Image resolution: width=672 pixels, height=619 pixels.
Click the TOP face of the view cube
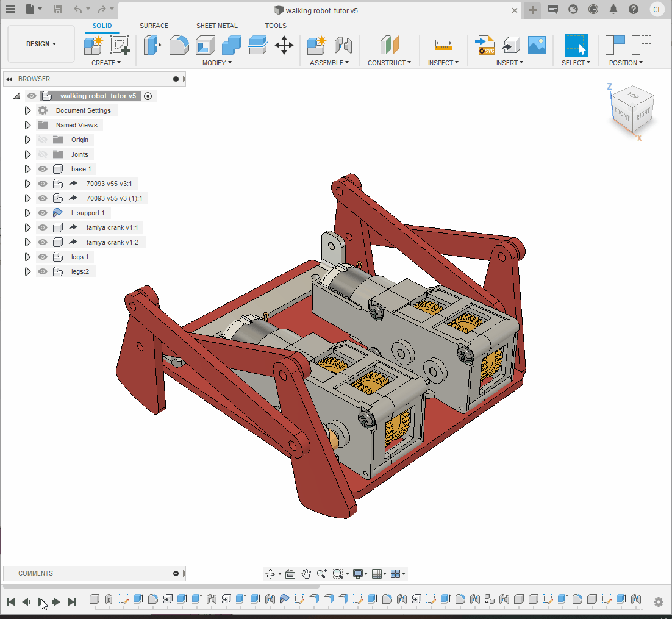point(633,96)
